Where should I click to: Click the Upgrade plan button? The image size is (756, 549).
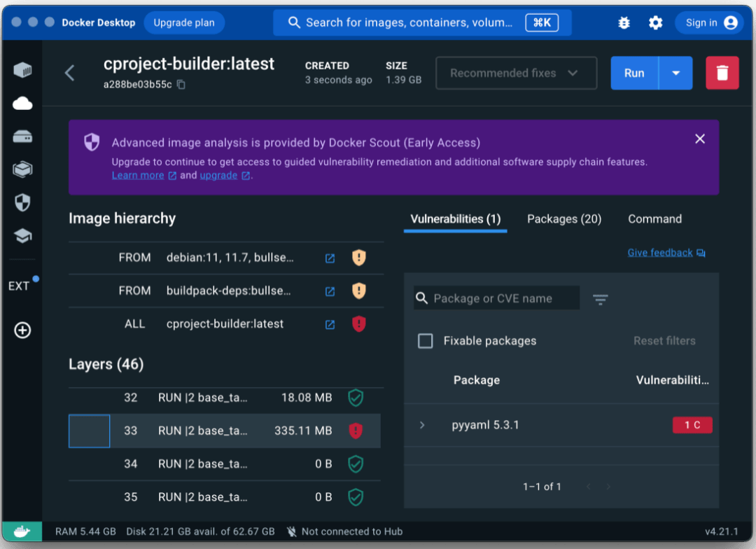click(184, 22)
